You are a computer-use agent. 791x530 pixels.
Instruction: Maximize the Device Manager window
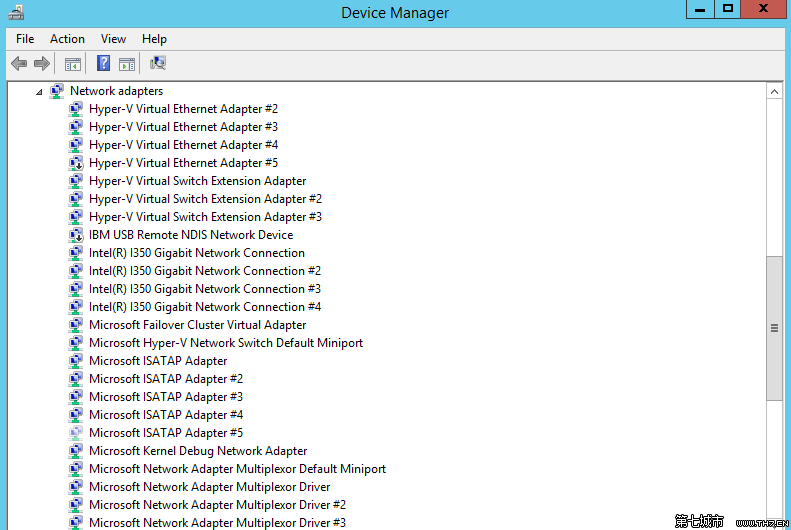727,9
